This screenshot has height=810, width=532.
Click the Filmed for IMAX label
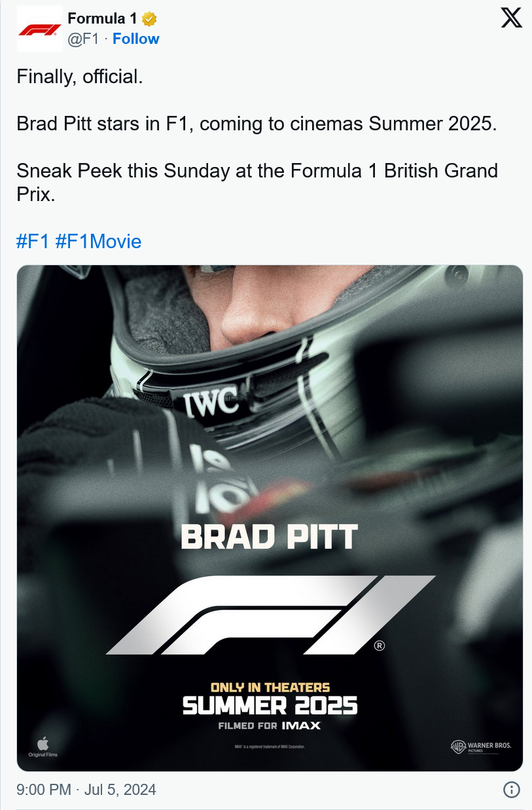270,726
